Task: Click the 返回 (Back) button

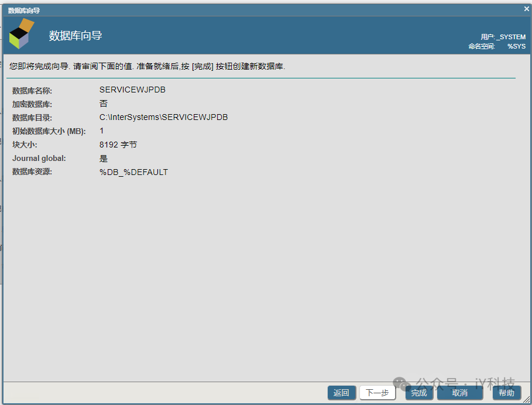Action: pyautogui.click(x=341, y=393)
